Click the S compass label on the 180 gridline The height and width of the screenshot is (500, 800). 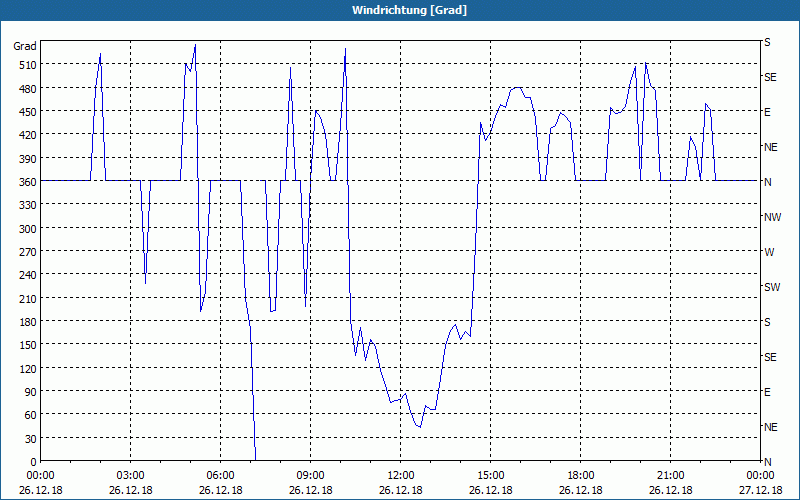click(x=767, y=322)
